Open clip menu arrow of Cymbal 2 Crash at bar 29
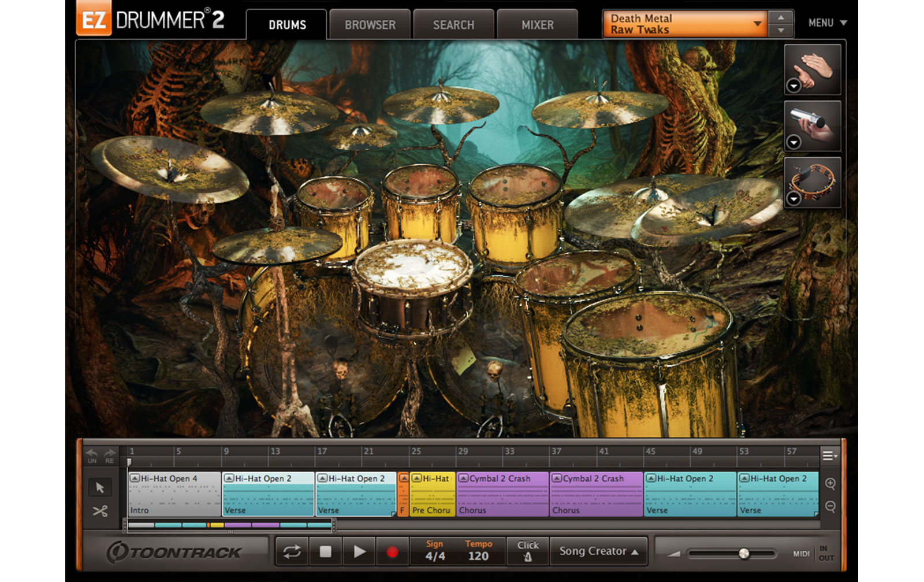This screenshot has height=582, width=924. click(463, 478)
